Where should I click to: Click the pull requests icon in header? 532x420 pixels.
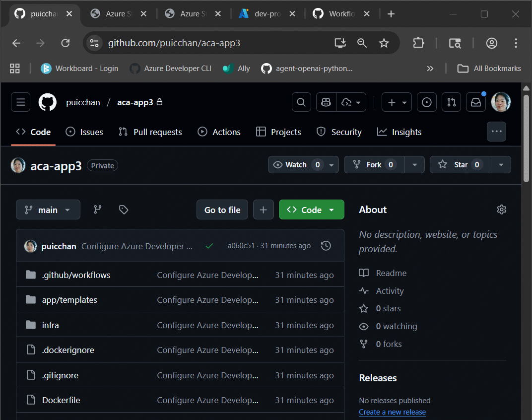(x=451, y=102)
